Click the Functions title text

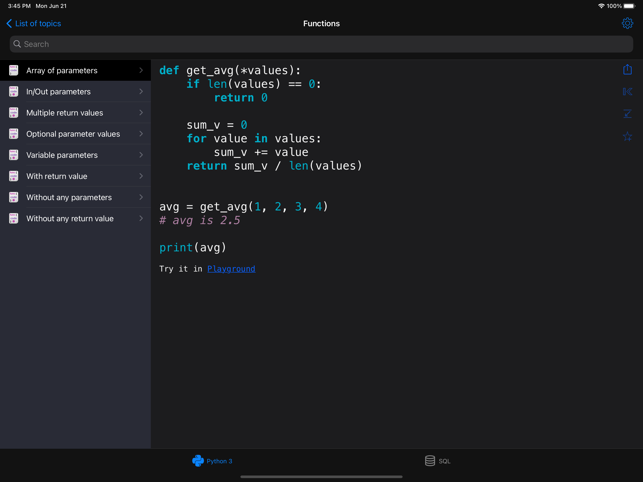click(321, 23)
